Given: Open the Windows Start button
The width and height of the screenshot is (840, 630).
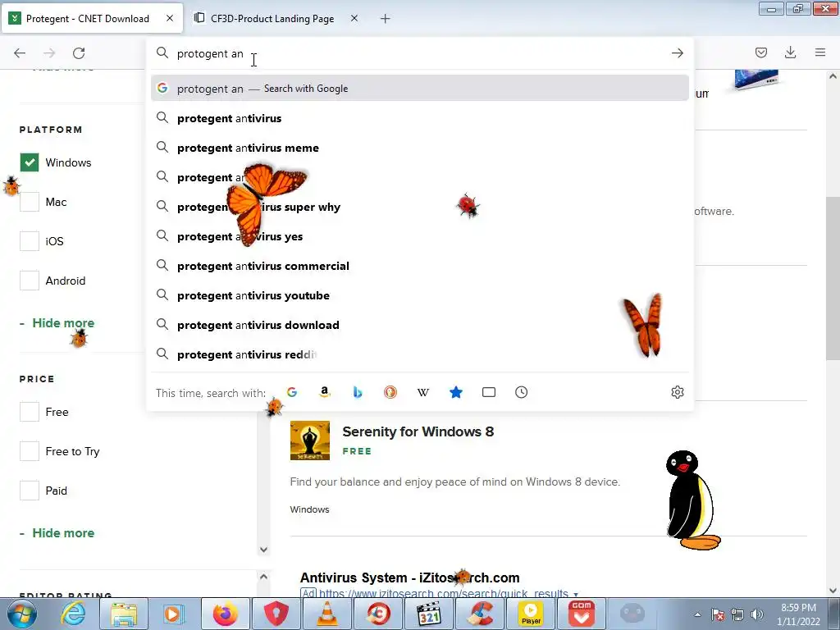Looking at the screenshot, I should (22, 614).
